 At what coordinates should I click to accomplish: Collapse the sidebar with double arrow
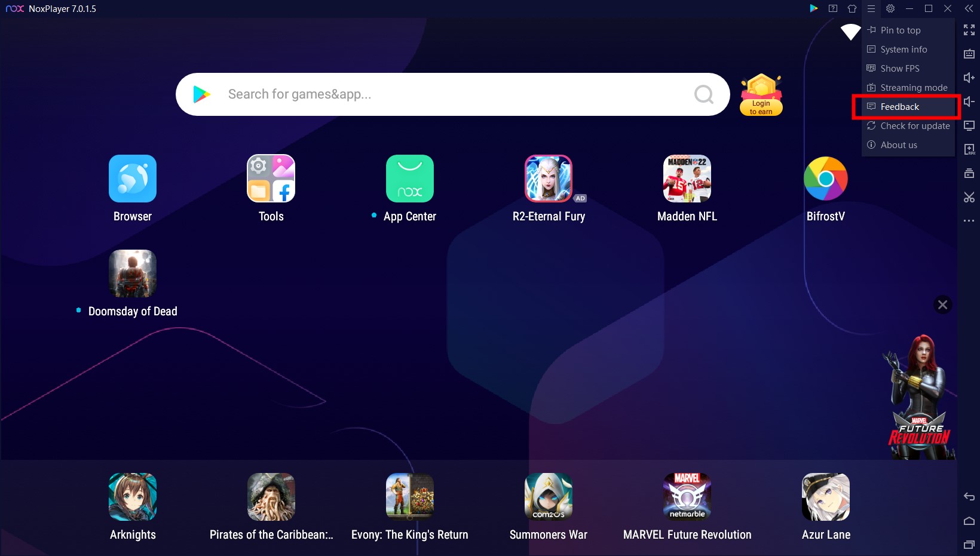969,8
